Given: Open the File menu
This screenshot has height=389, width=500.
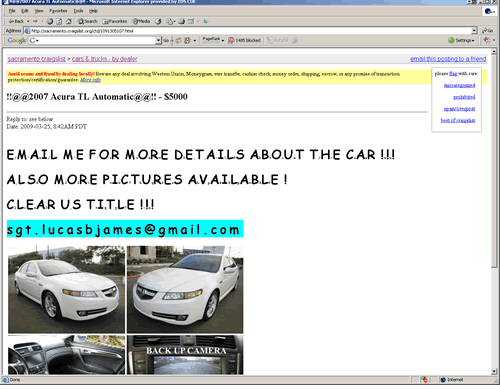Looking at the screenshot, I should [x=12, y=11].
